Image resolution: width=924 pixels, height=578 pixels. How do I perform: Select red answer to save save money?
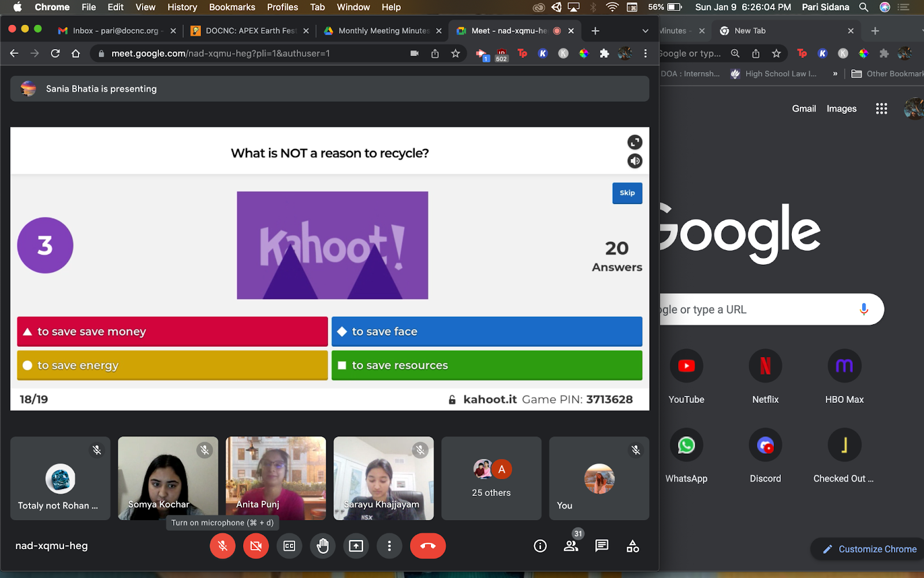(173, 331)
